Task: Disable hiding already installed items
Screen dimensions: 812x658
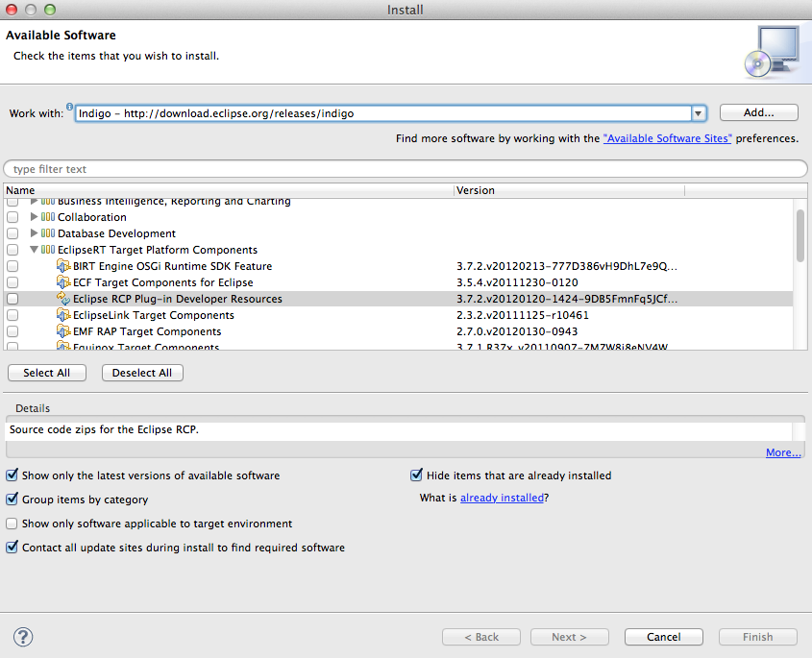Action: pyautogui.click(x=416, y=475)
